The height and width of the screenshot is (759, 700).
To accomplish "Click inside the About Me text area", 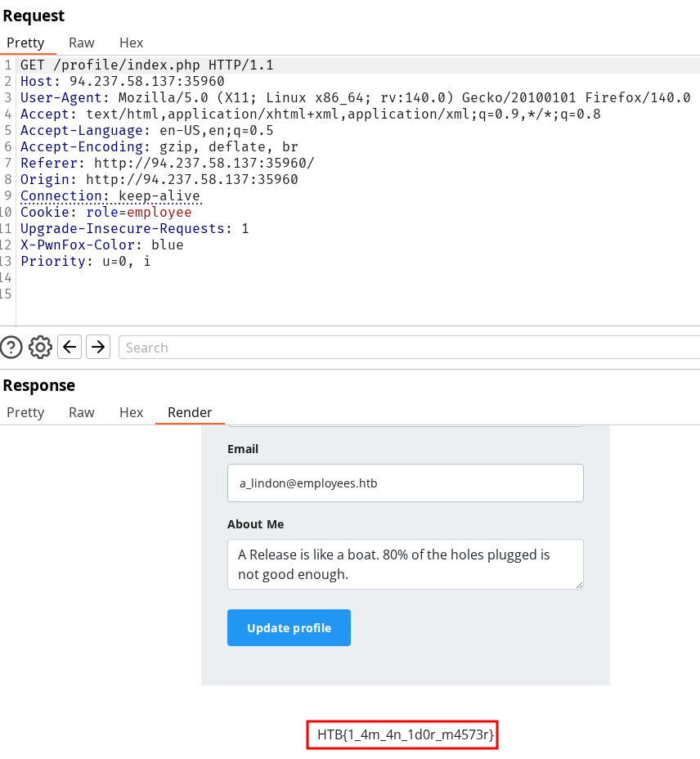I will [x=405, y=564].
